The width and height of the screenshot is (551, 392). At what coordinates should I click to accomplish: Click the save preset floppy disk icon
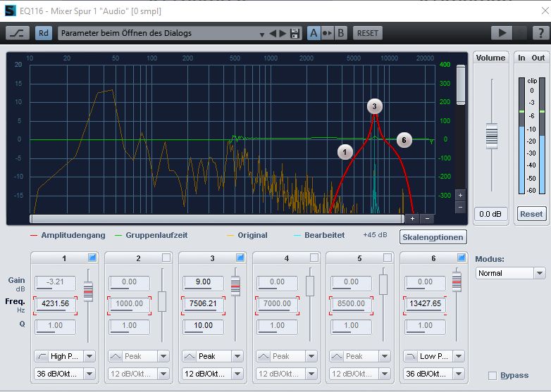[x=295, y=33]
